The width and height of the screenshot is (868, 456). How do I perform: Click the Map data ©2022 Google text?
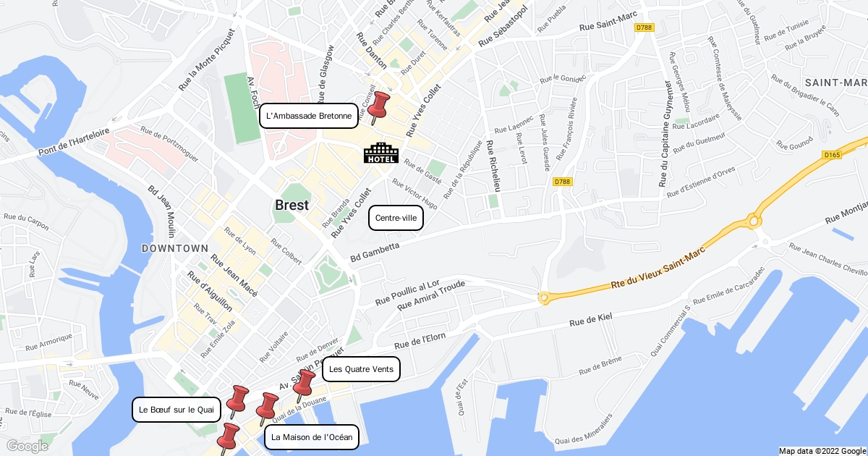tap(822, 451)
